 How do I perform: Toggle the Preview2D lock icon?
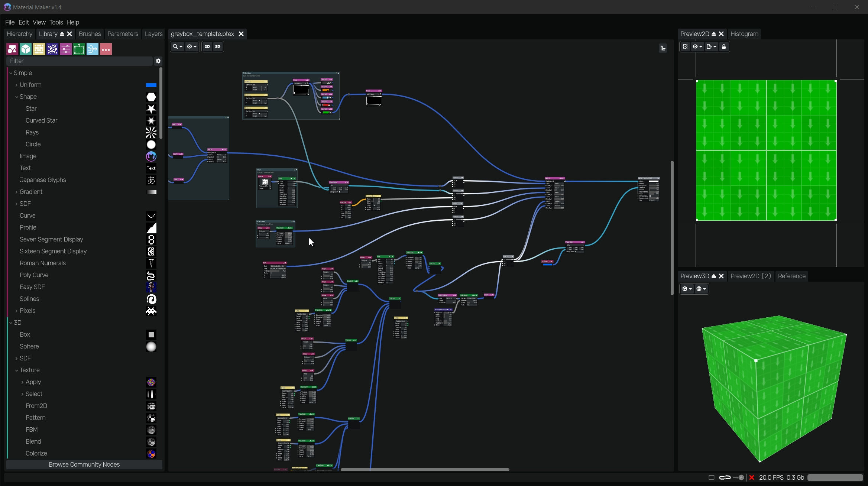tap(723, 47)
